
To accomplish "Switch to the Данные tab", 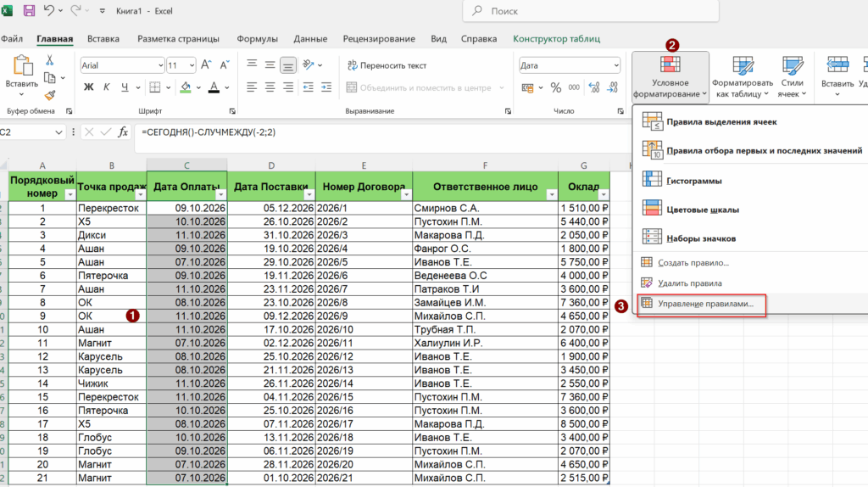I will [x=310, y=39].
